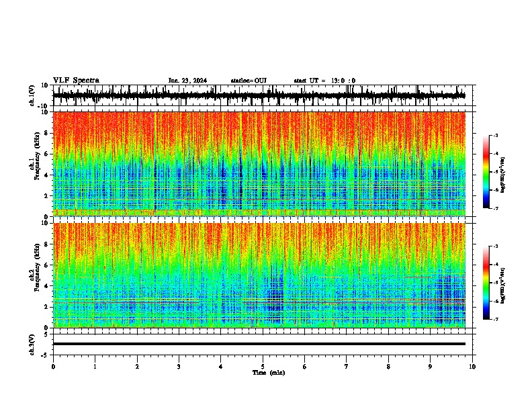Click the 'start UT = 13: 0 : 0' label
The image size is (532, 411).
[324, 81]
